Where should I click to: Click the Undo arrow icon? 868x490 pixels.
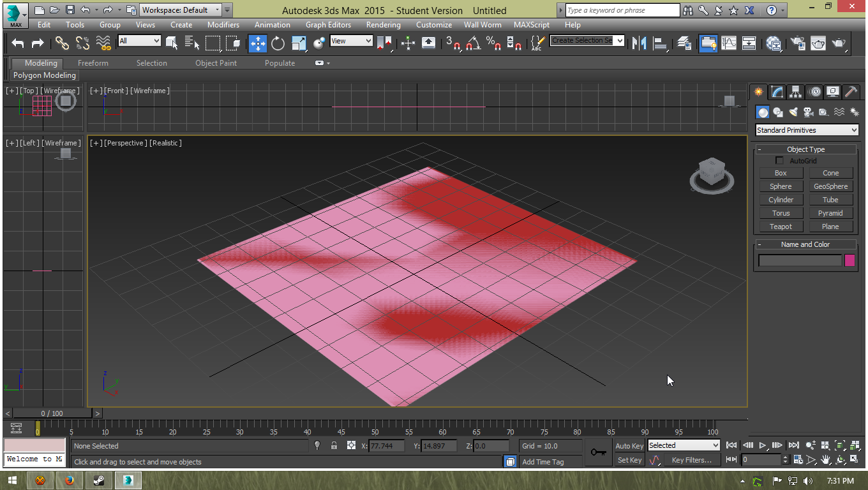coord(18,43)
